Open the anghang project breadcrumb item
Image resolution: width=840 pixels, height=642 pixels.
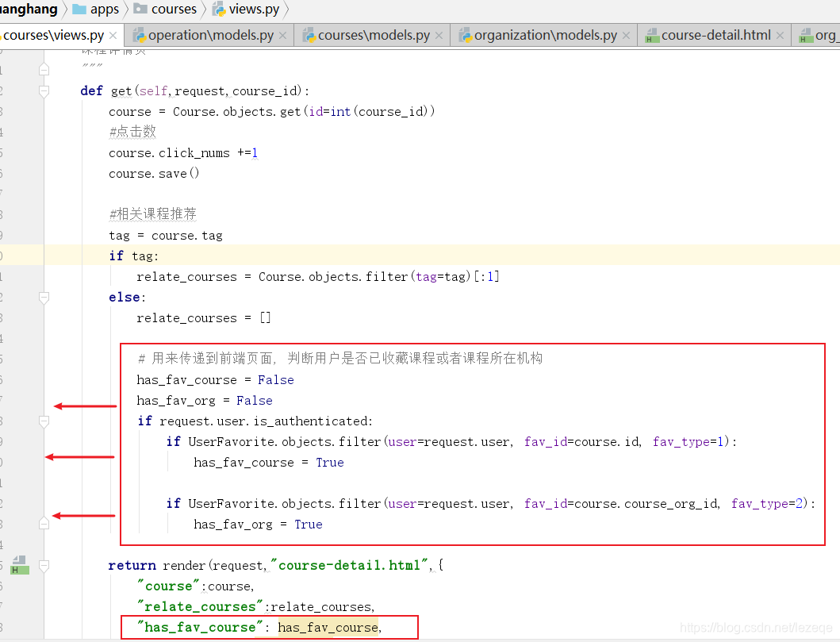click(x=28, y=10)
